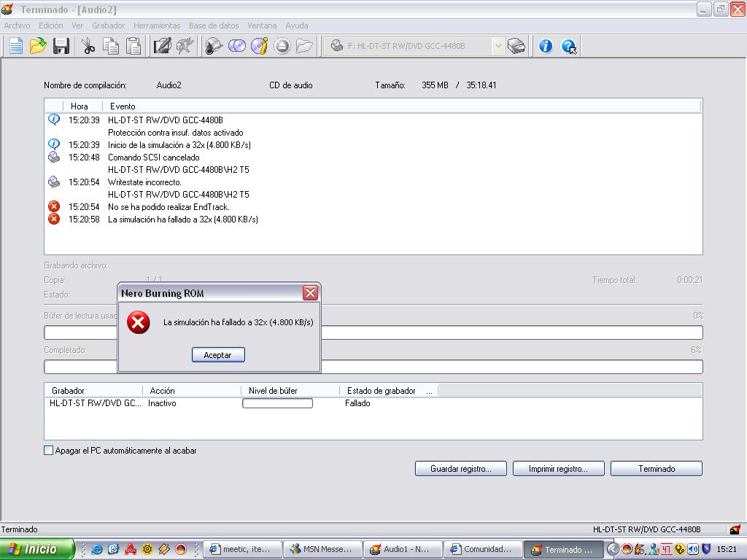Viewport: 747px width, 560px height.
Task: Click the Eject disc icon
Action: pyautogui.click(x=282, y=46)
